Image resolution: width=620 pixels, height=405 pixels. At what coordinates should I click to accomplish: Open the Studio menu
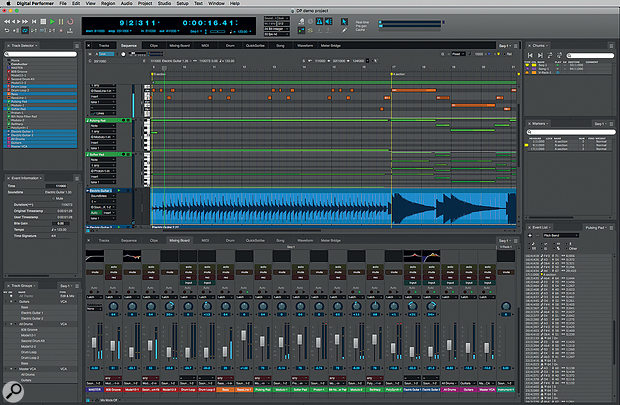164,3
